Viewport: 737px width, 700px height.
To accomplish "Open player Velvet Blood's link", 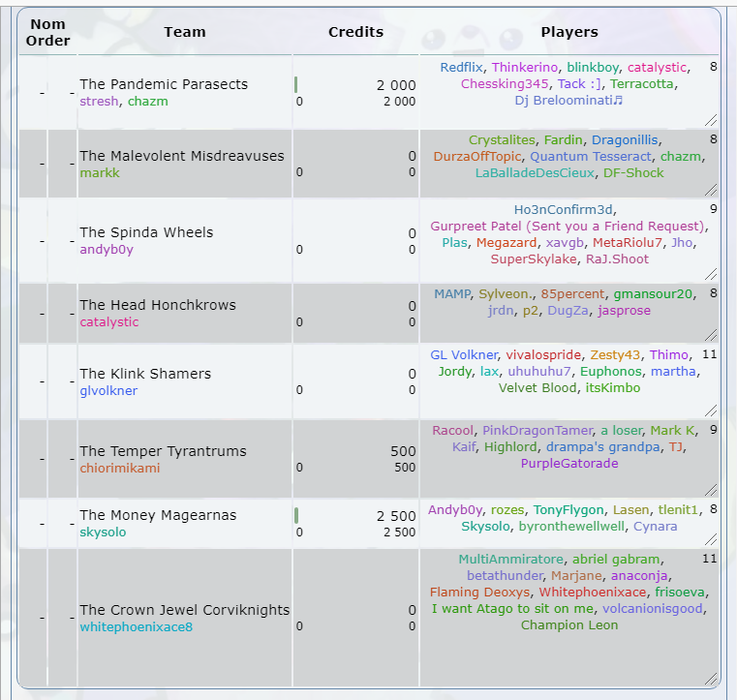I will point(537,388).
